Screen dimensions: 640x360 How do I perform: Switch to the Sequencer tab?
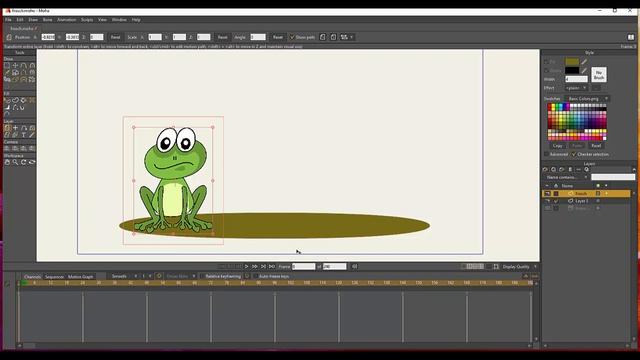pyautogui.click(x=55, y=277)
